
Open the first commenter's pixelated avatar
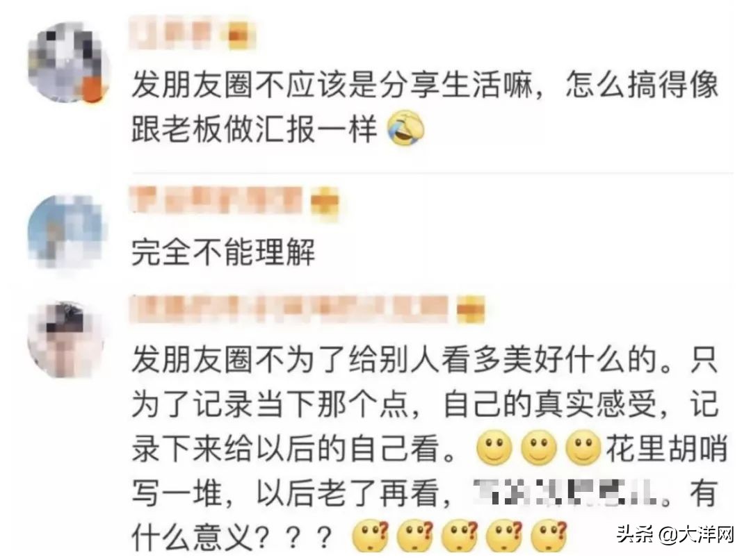[x=67, y=63]
